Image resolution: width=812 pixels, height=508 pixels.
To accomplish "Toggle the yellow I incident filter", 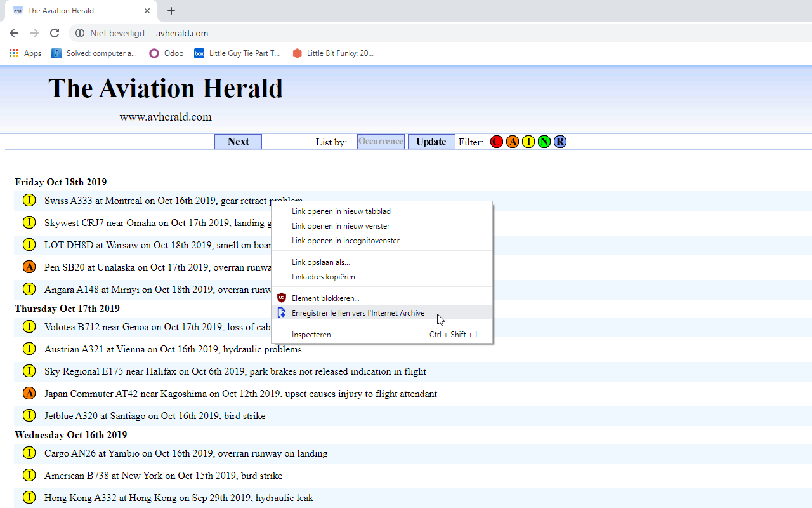I will point(528,142).
